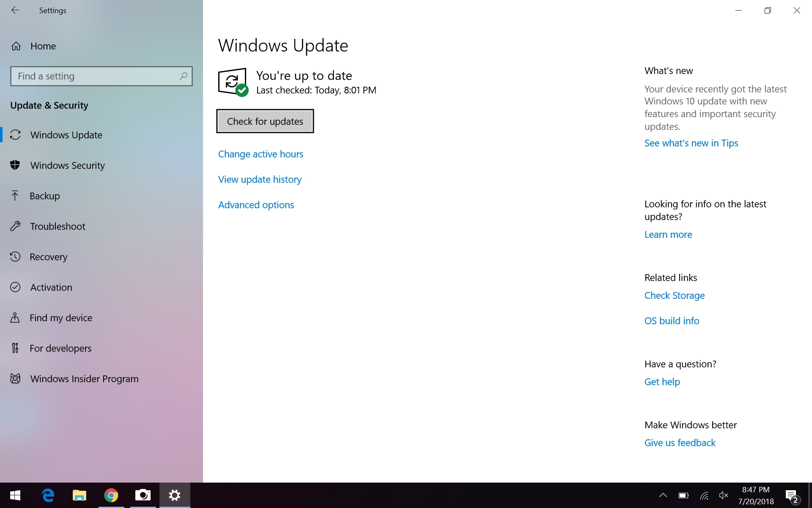Open View update history
This screenshot has width=812, height=508.
point(260,179)
